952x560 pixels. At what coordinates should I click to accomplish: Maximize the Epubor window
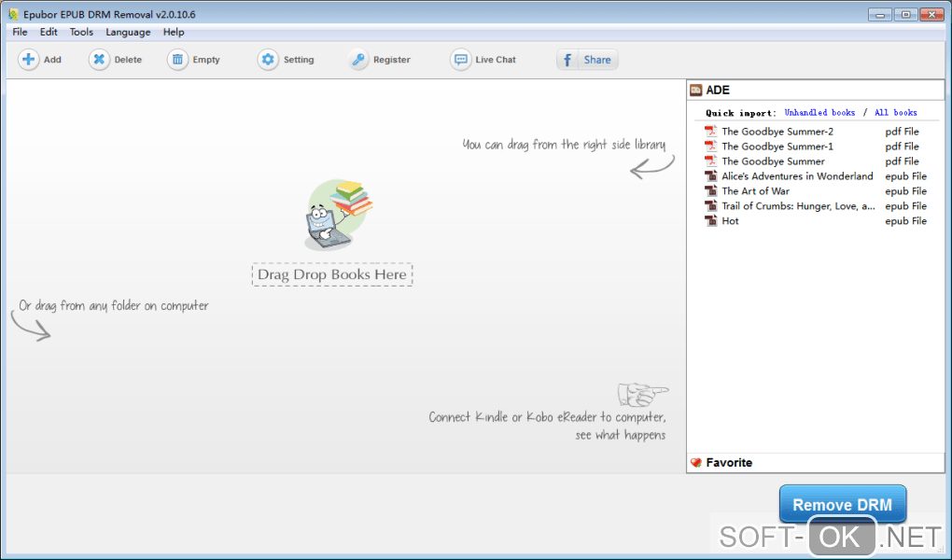(x=905, y=15)
